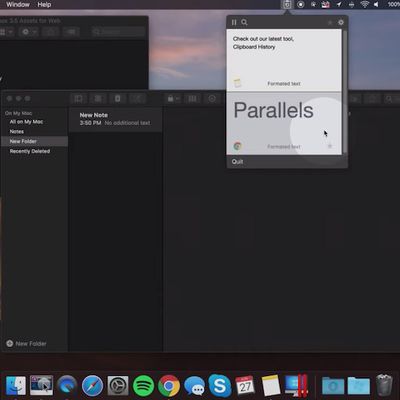Compose a new note in Notes
Viewport: 400px width, 400px height.
137,99
